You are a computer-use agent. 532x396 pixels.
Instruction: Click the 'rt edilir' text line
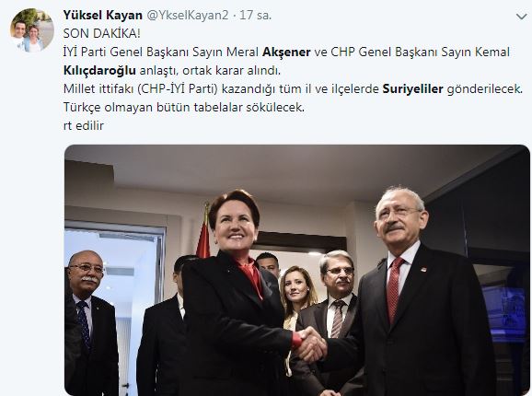pos(84,125)
